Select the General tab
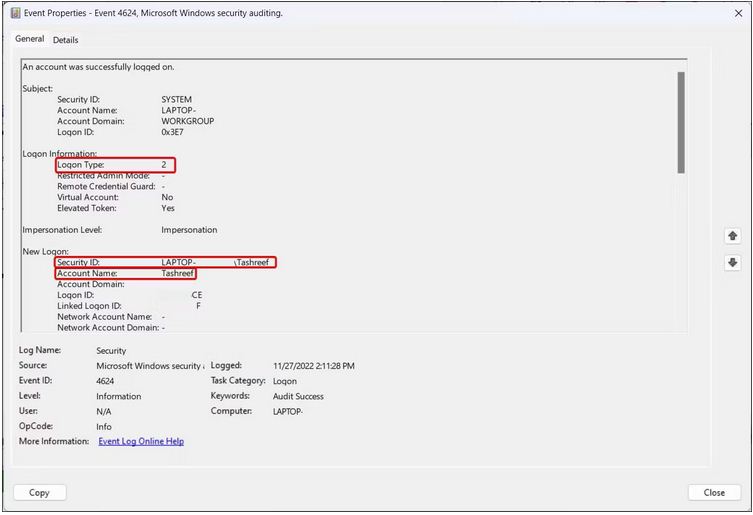Image resolution: width=753 pixels, height=515 pixels. (x=29, y=39)
